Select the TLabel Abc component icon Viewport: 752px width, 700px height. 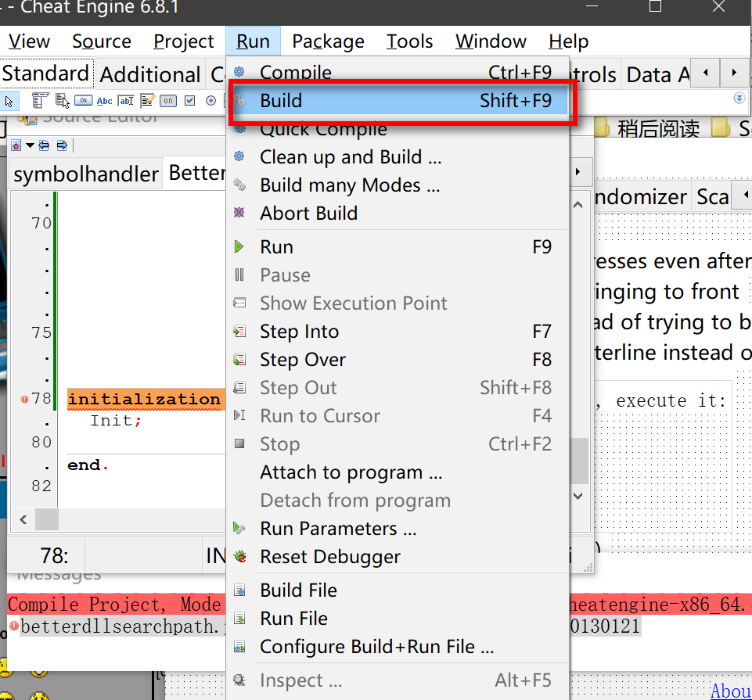click(x=105, y=101)
